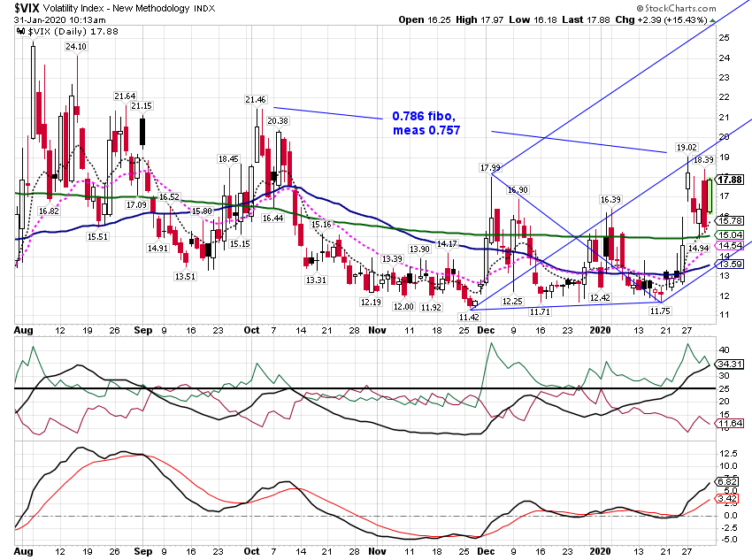
Task: Click the 20.38 price label
Action: pos(278,121)
